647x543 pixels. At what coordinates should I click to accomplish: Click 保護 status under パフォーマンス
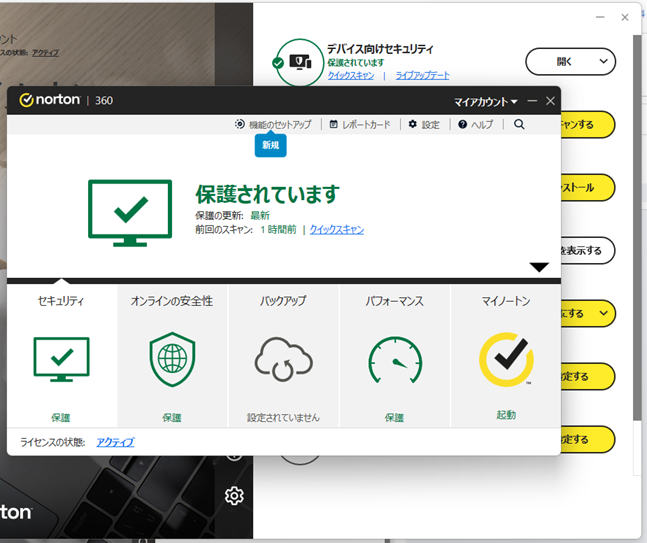[x=394, y=418]
